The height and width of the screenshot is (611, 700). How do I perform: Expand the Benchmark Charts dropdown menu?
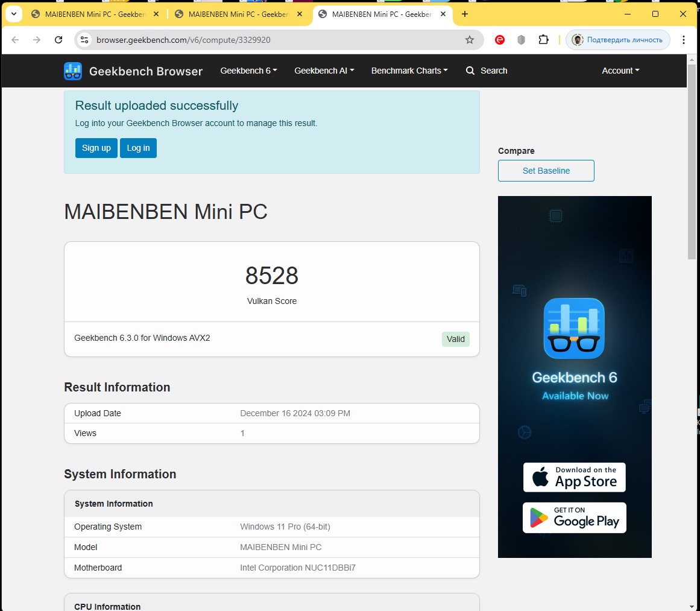409,71
